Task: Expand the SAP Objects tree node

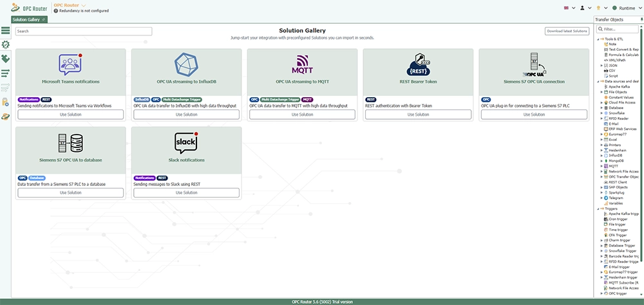Action: [x=601, y=187]
